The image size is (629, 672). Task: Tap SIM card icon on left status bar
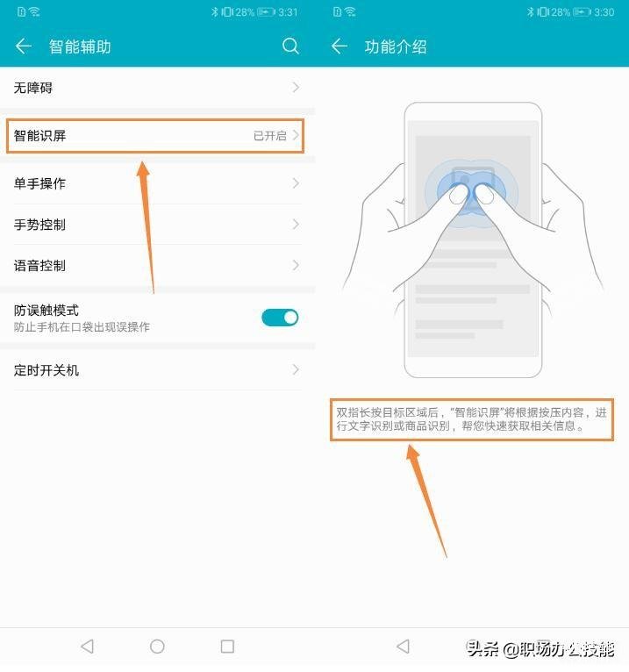pyautogui.click(x=21, y=12)
